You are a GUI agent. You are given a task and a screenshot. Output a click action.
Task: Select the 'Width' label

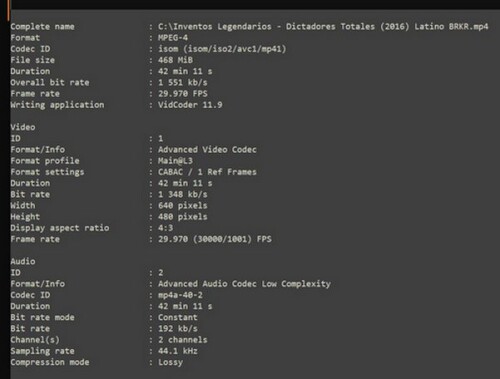coord(23,205)
